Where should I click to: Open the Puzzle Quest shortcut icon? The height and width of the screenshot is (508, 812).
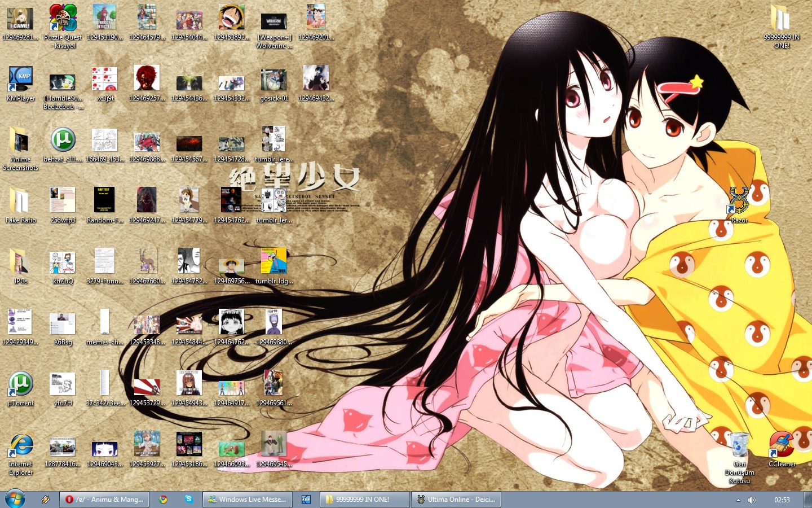(x=63, y=18)
